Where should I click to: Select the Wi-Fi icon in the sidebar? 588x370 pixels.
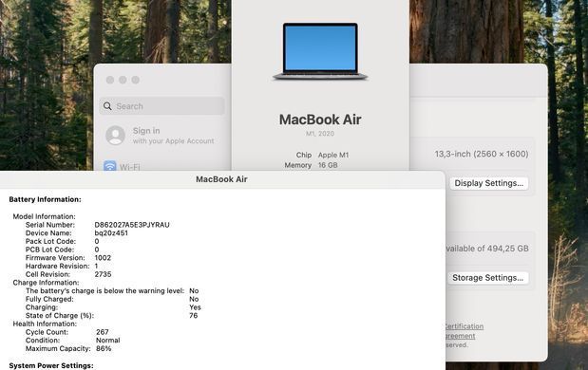[x=110, y=165]
